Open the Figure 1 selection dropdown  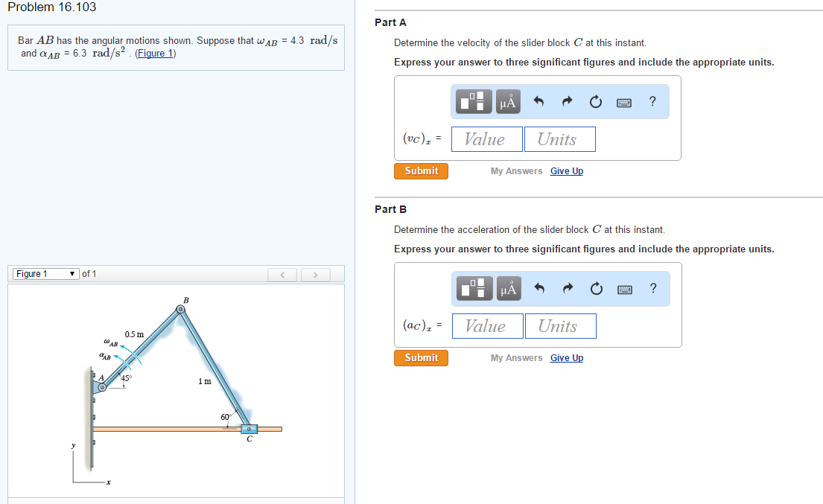[45, 273]
